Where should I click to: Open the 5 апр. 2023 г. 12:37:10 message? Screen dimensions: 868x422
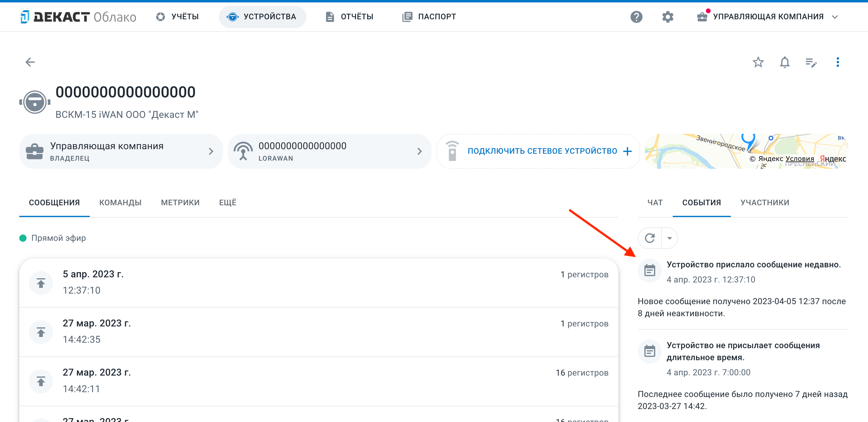319,282
